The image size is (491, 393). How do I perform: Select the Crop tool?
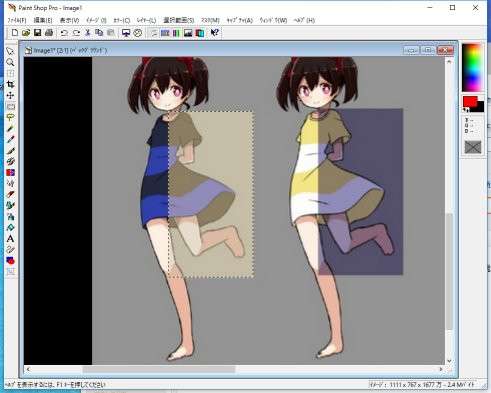[x=10, y=84]
